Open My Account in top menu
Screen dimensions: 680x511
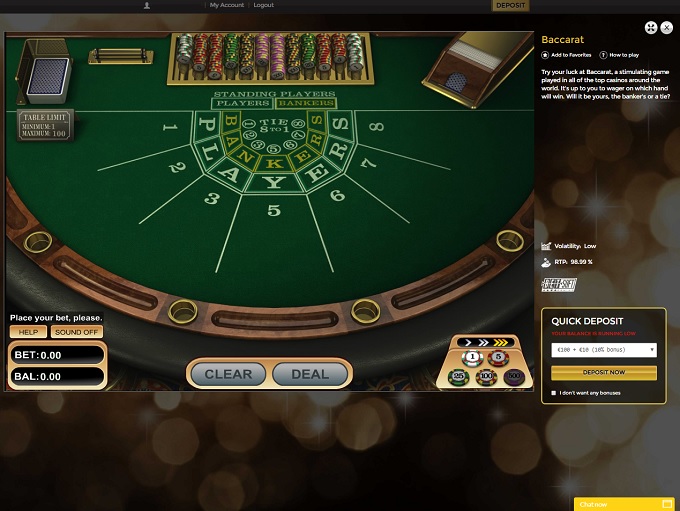tap(227, 5)
